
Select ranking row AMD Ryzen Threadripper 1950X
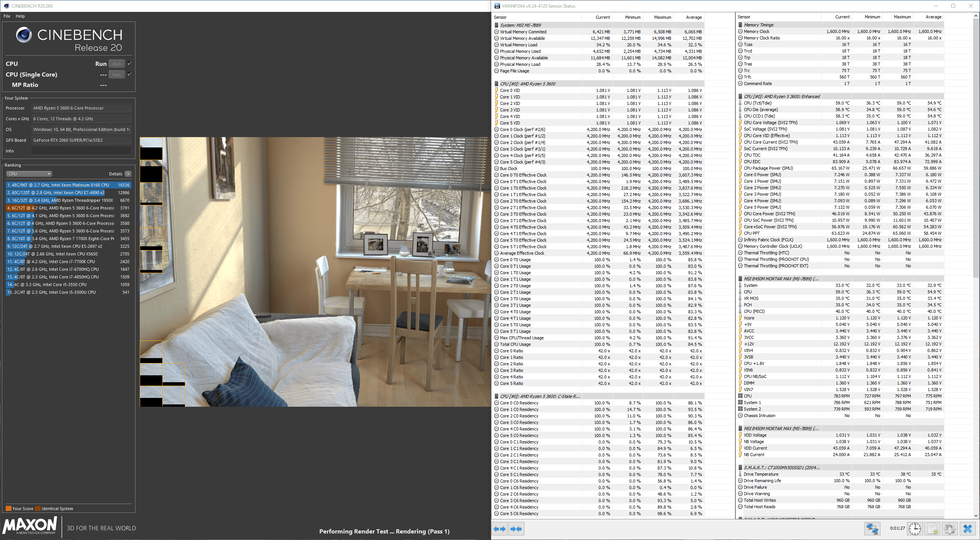[x=69, y=200]
